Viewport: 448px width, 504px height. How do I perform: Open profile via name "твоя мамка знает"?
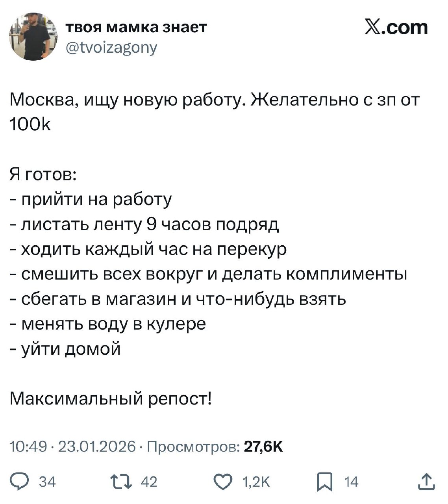135,27
